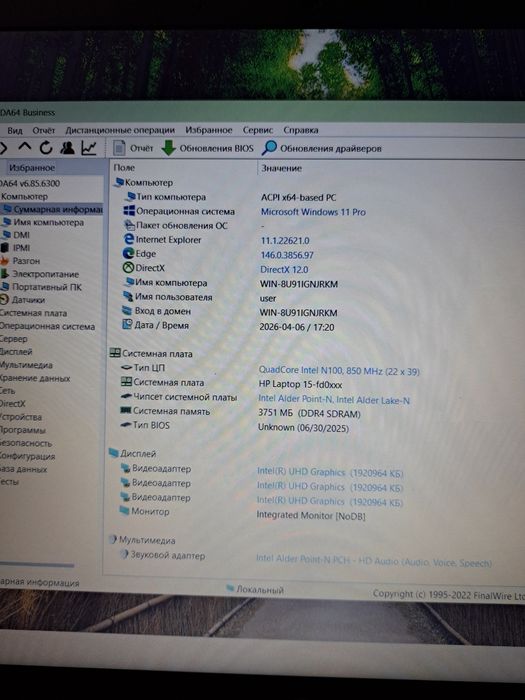Switch to the Избранное sidebar tab

(x=32, y=168)
